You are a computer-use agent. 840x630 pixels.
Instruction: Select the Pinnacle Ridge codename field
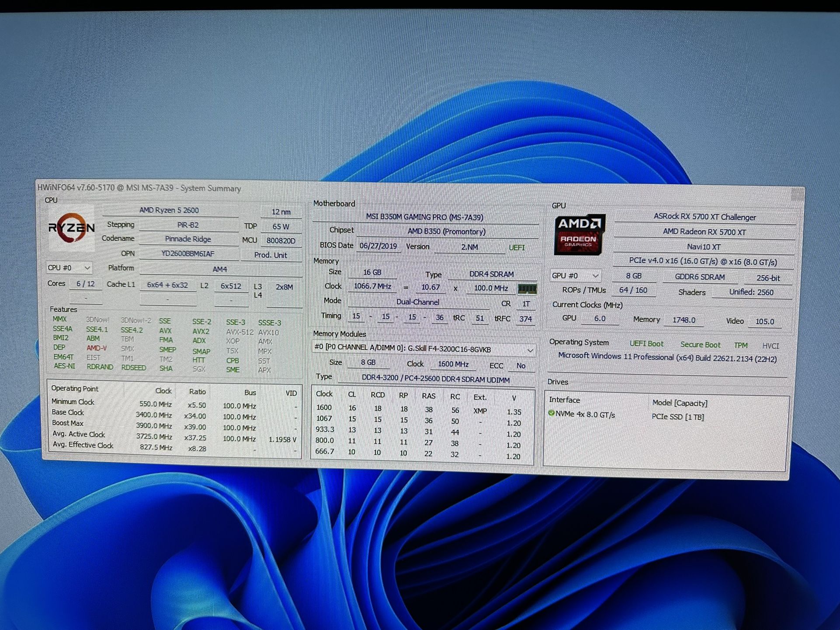pyautogui.click(x=188, y=239)
